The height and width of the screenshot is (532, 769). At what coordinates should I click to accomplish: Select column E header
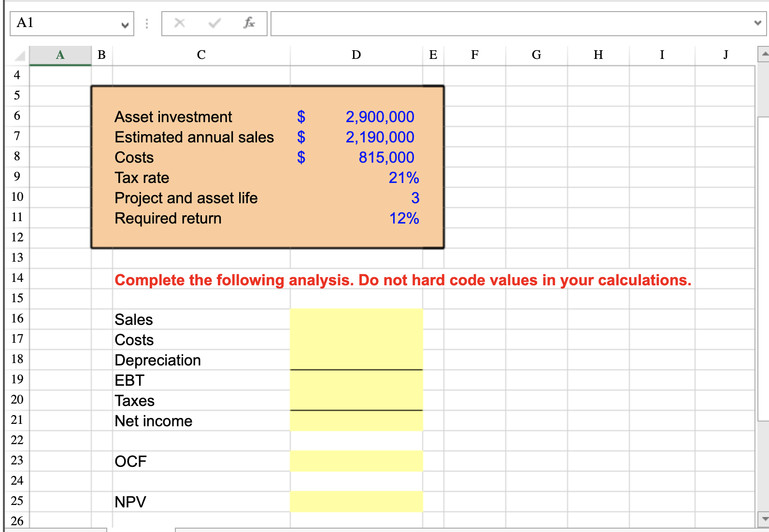(x=433, y=55)
